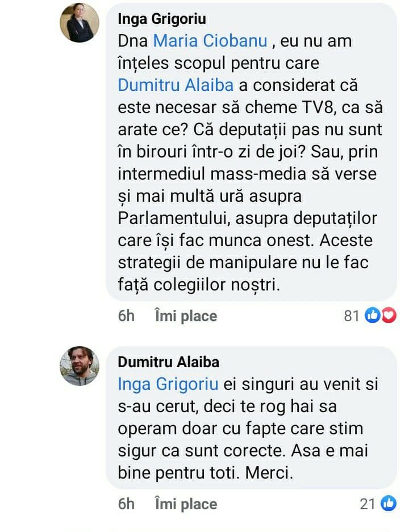The width and height of the screenshot is (409, 532).
Task: View the 81 reactions count
Action: tap(352, 316)
